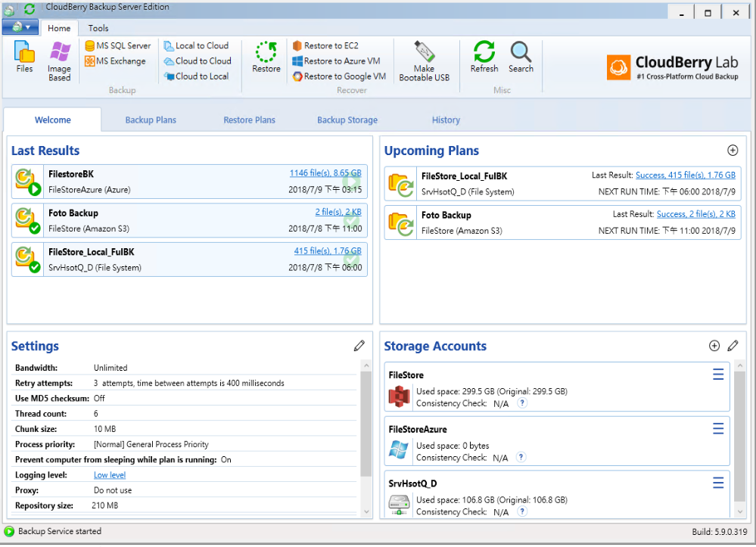Click the FileStoreAzure Windows Azure icon
This screenshot has width=756, height=547.
[399, 449]
